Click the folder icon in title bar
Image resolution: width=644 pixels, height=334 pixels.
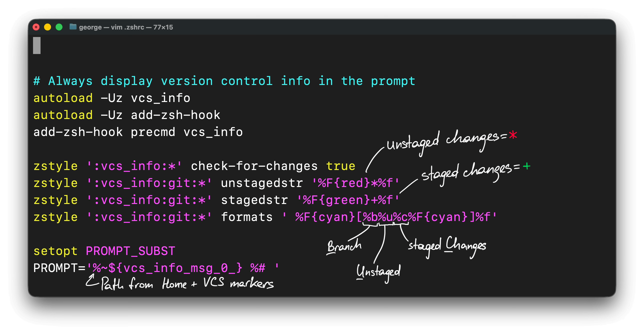click(73, 27)
